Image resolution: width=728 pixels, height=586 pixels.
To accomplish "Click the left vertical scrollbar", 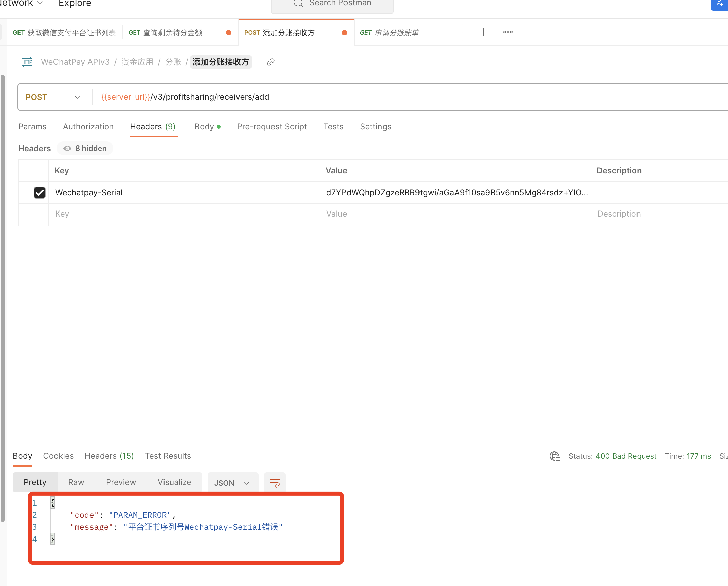I will click(x=3, y=297).
